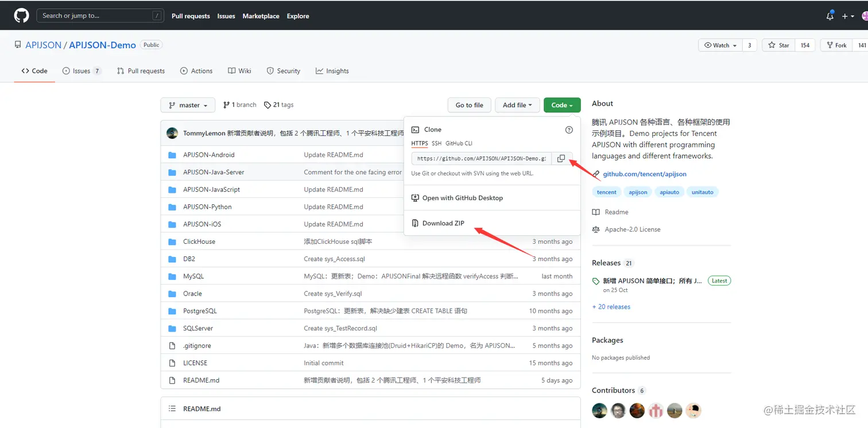Click the unitauto topic tag
Screen dimensions: 868x428
click(703, 192)
